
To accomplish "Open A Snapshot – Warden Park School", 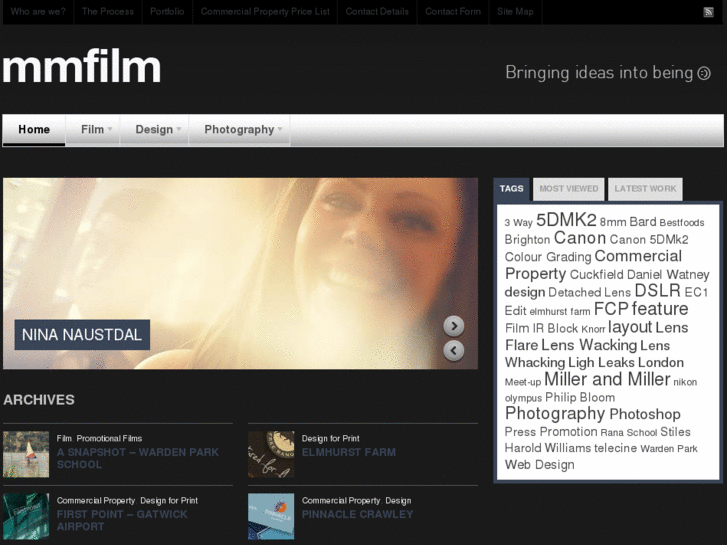I will pos(138,458).
